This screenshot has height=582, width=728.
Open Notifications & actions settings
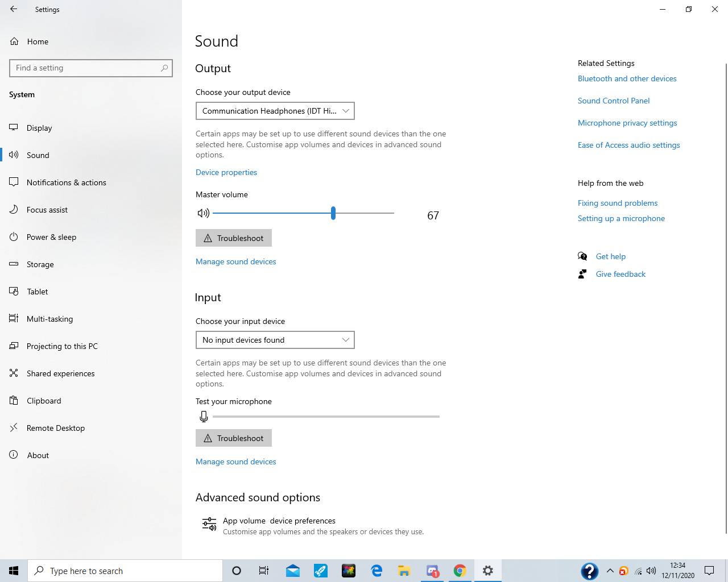(x=91, y=182)
